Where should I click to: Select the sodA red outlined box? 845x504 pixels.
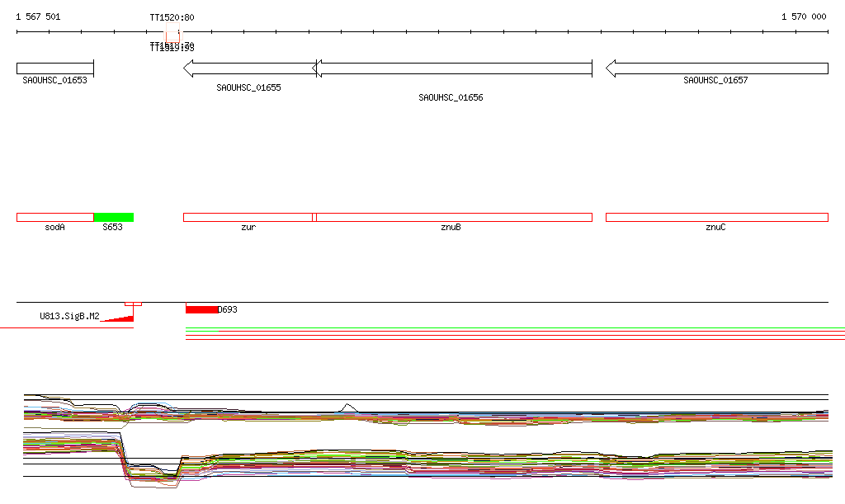pos(54,217)
